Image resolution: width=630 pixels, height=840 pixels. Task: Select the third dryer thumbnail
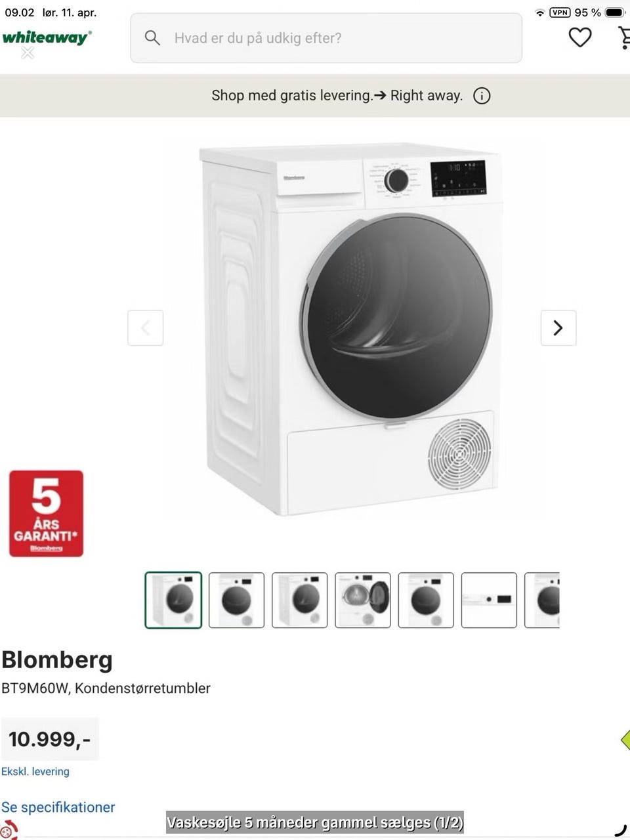[x=300, y=600]
